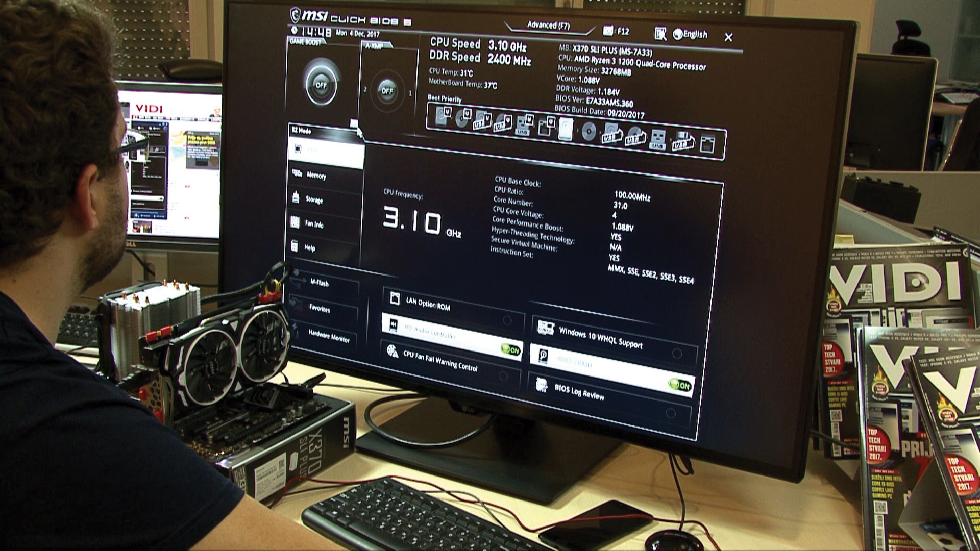Screen dimensions: 980x551
Task: Open the Memory section in EZ Mode
Action: pos(316,176)
